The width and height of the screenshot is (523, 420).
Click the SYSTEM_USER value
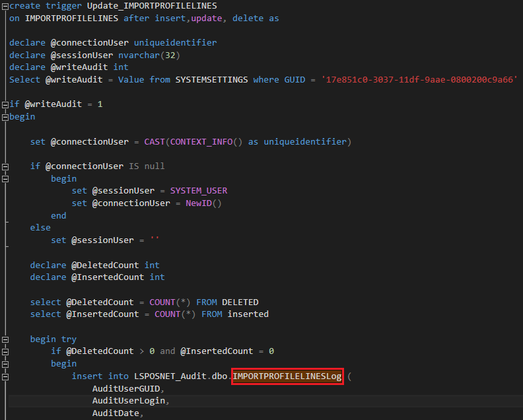click(199, 191)
